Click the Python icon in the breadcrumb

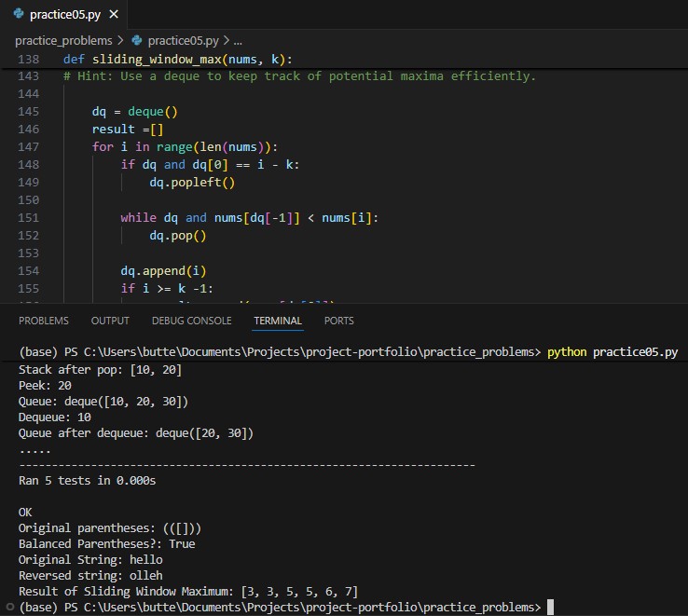(137, 40)
